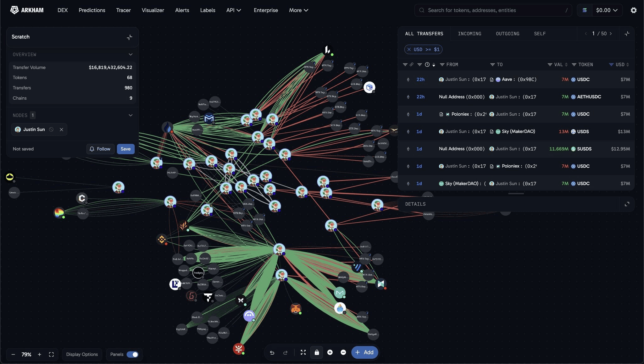Screen dimensions: 644x364
Task: Undo the last graph action
Action: (x=272, y=353)
